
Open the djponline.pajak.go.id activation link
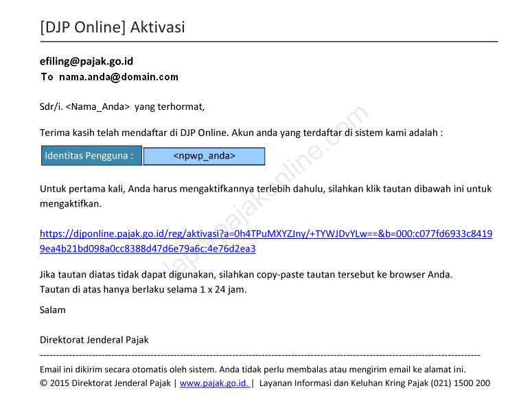(x=266, y=241)
